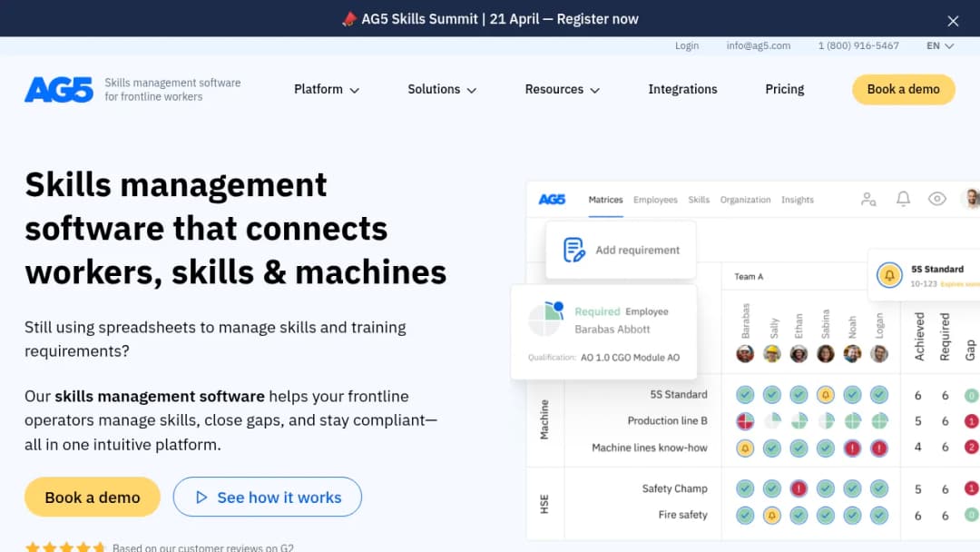Click the Team A column header
The height and width of the screenshot is (552, 980).
[x=749, y=277]
